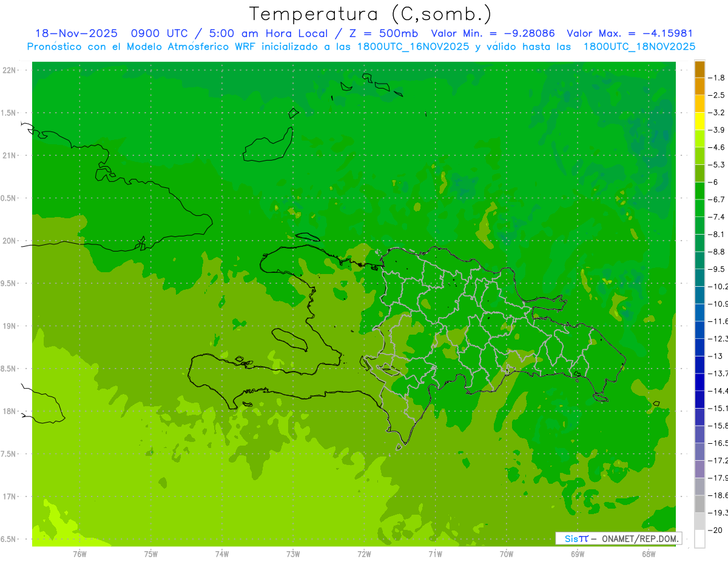Click the '-1.8' colorbar value
728x562 pixels.
click(x=717, y=78)
